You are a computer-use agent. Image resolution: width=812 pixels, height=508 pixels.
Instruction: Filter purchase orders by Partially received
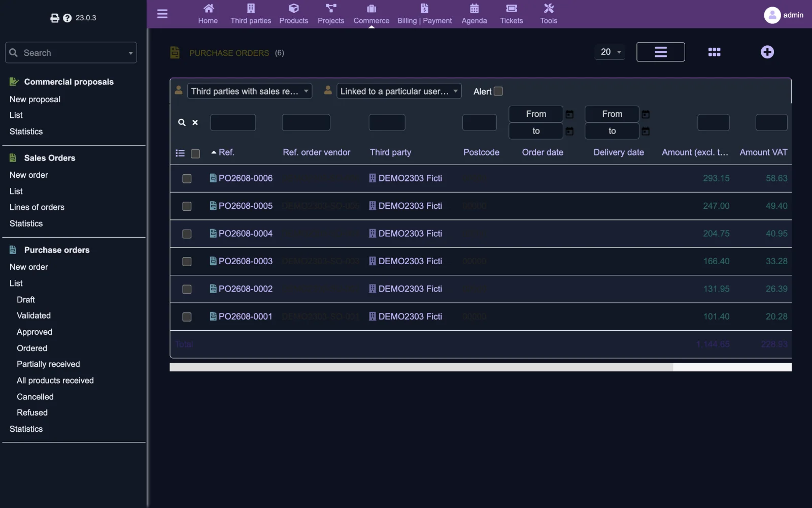click(x=48, y=364)
